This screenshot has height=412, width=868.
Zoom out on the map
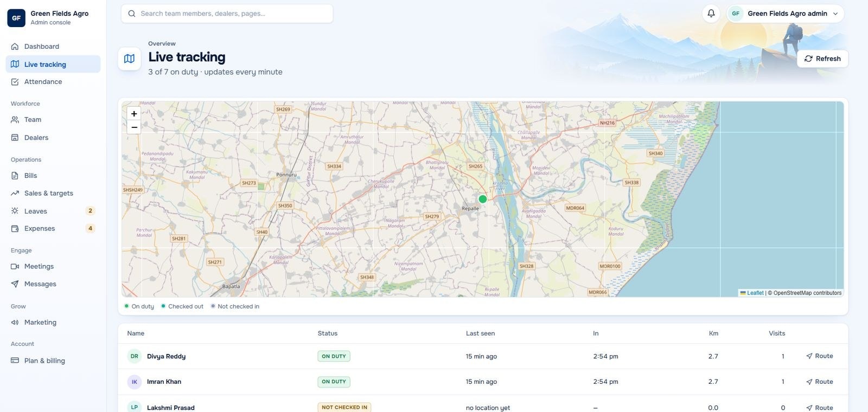(x=134, y=127)
